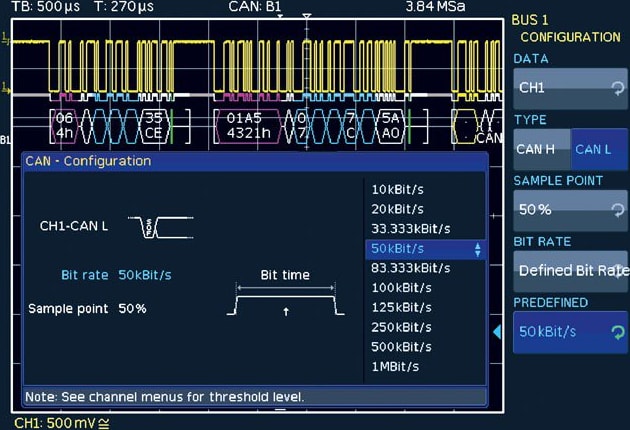Select the 10kBit/s bit rate option
630x430 pixels.
coord(397,189)
